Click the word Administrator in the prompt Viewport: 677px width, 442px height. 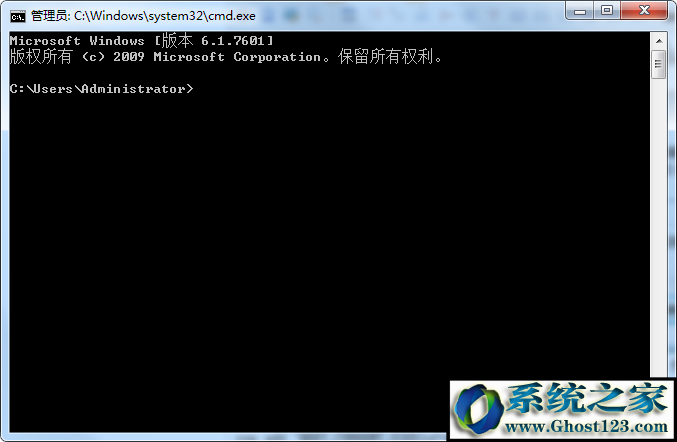coord(133,89)
